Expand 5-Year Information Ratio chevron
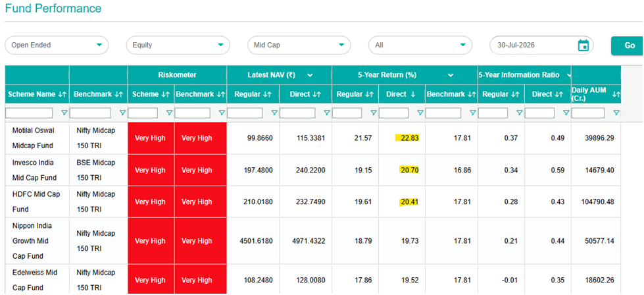Screen dimensions: 644x295 pyautogui.click(x=569, y=75)
